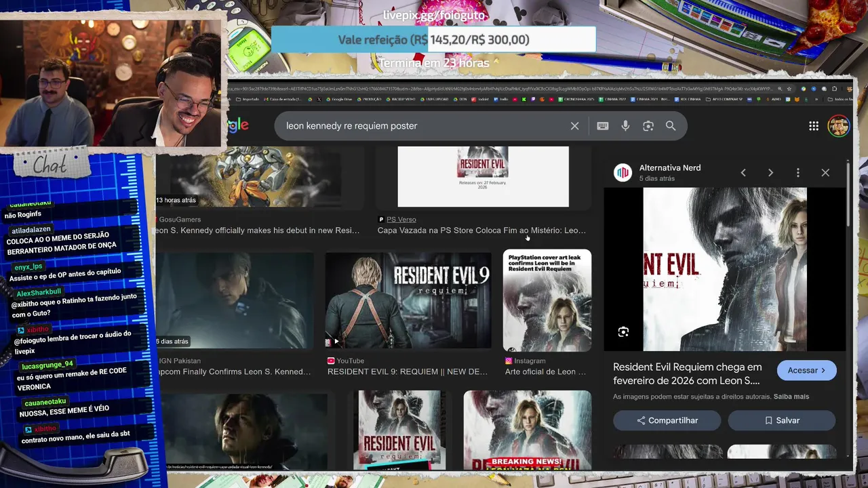Open the Google apps grid

pyautogui.click(x=814, y=126)
